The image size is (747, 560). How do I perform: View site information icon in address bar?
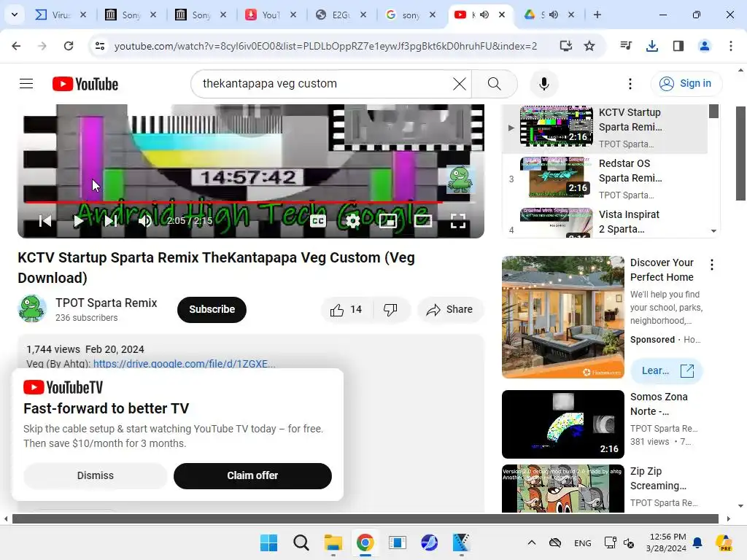tap(100, 46)
